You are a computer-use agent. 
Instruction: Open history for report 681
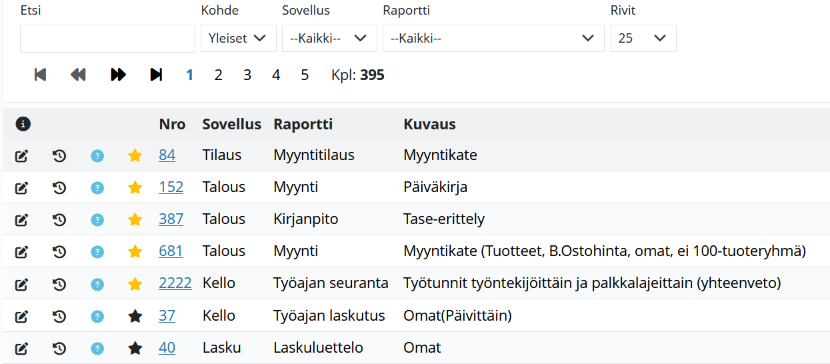pyautogui.click(x=59, y=252)
